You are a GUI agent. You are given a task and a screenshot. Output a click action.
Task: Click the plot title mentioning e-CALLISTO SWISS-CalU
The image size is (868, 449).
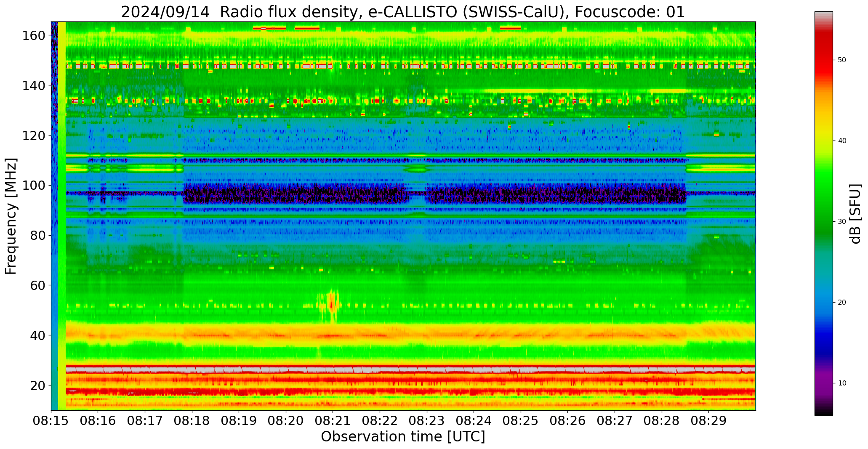pyautogui.click(x=403, y=12)
